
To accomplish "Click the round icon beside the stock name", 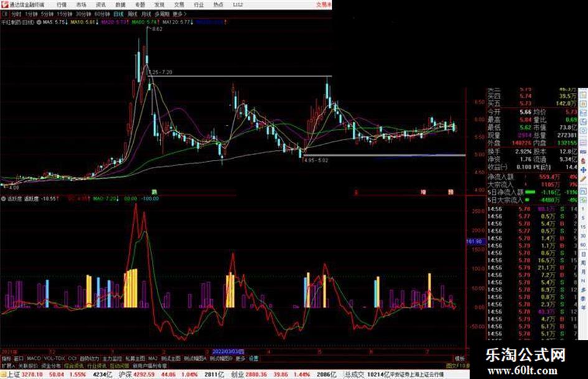I will 39,22.
